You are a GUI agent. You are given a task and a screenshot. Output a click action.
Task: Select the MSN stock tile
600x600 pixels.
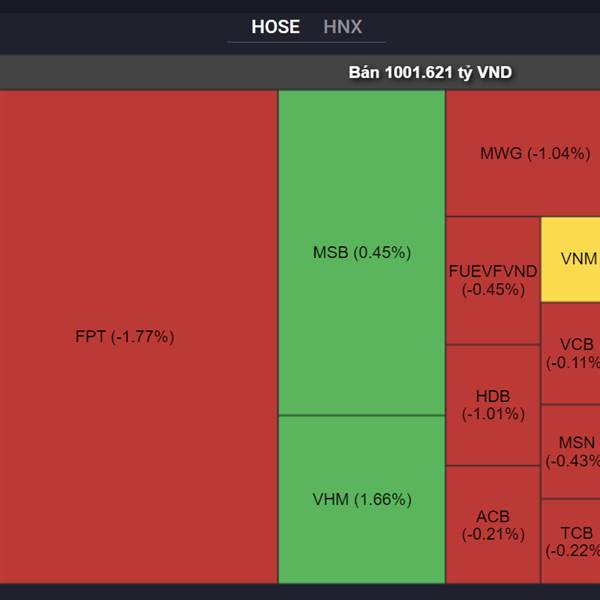click(570, 451)
